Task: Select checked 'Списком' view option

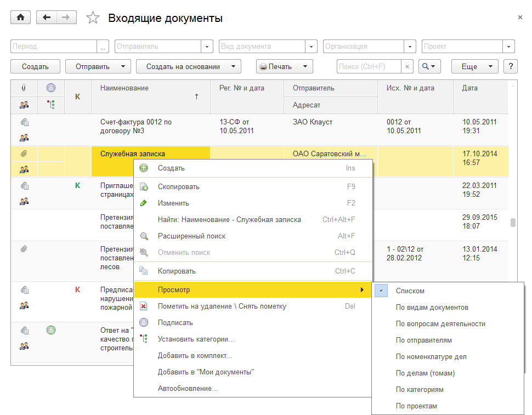Action: pos(410,291)
